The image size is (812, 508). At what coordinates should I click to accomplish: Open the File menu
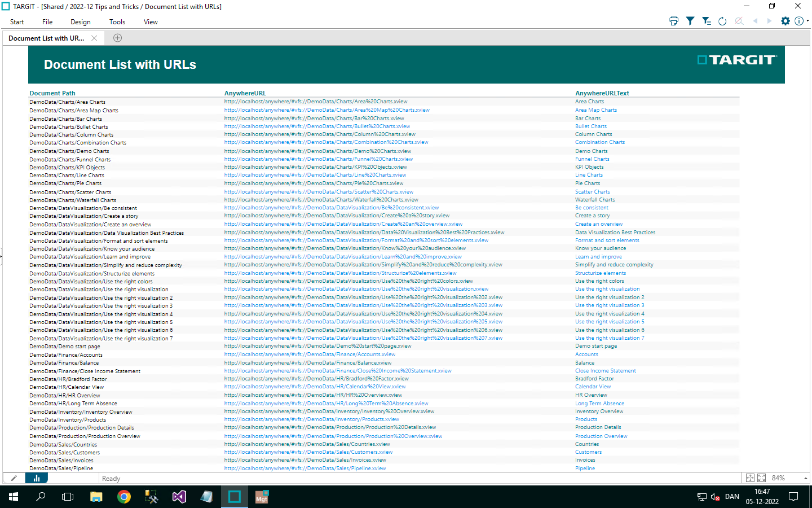[x=47, y=22]
